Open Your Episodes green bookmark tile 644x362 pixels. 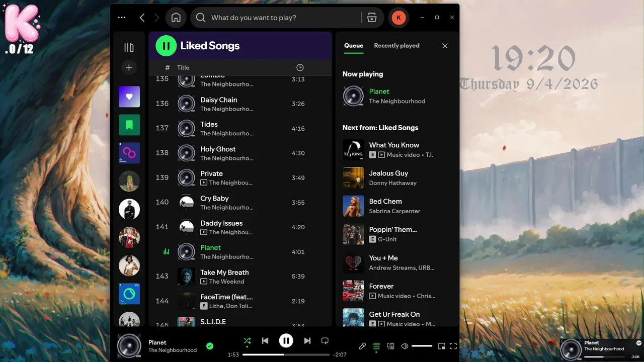[129, 125]
